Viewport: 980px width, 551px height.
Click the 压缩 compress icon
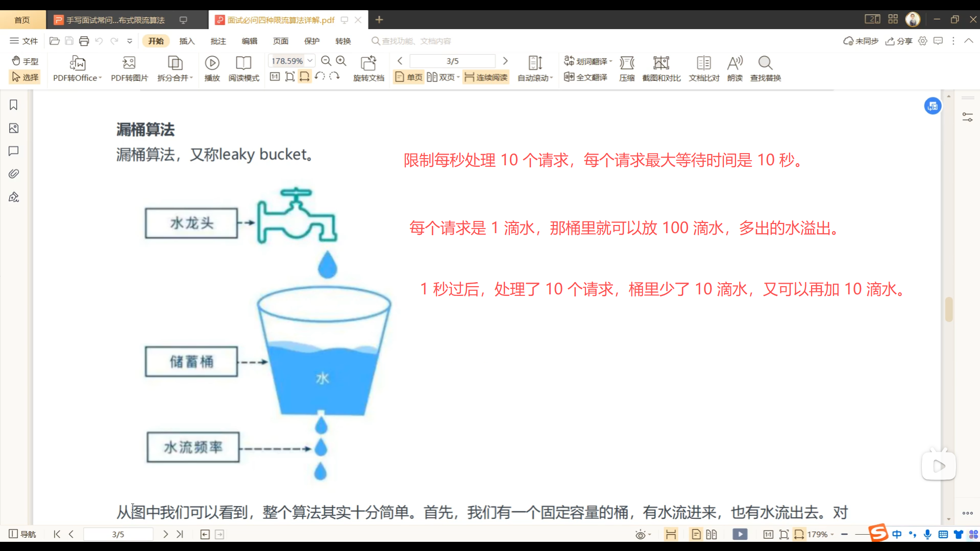pyautogui.click(x=627, y=63)
